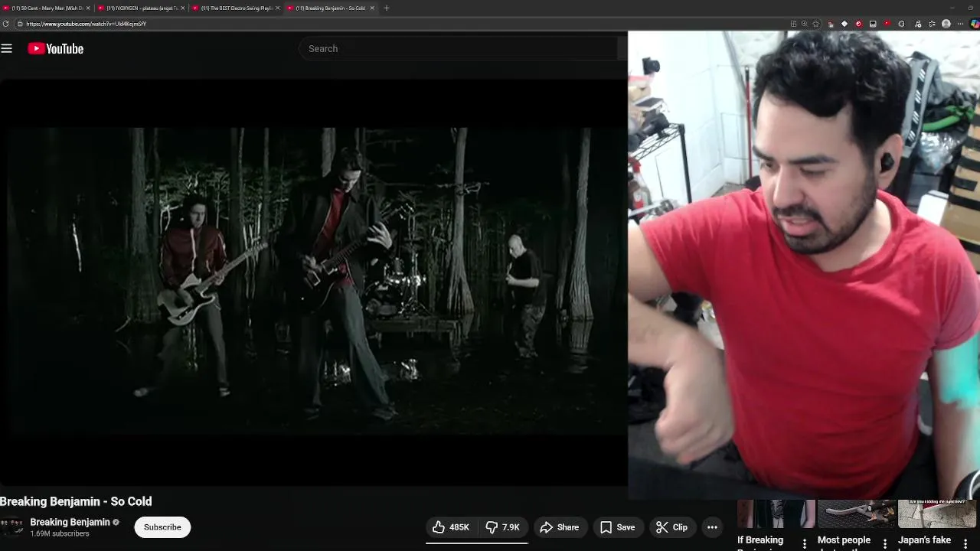This screenshot has height=551, width=980.
Task: Save the video to a playlist
Action: point(617,527)
